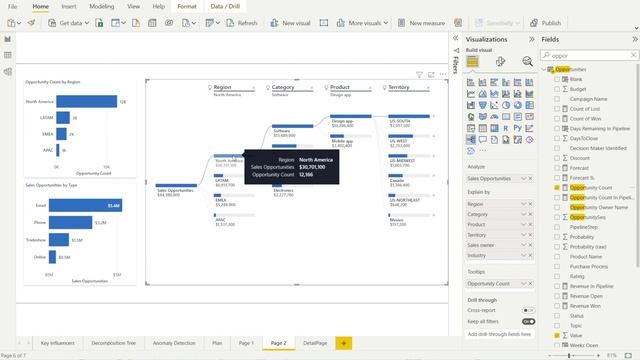
Task: Open the Format visual paintbrush tab icon
Action: [500, 62]
